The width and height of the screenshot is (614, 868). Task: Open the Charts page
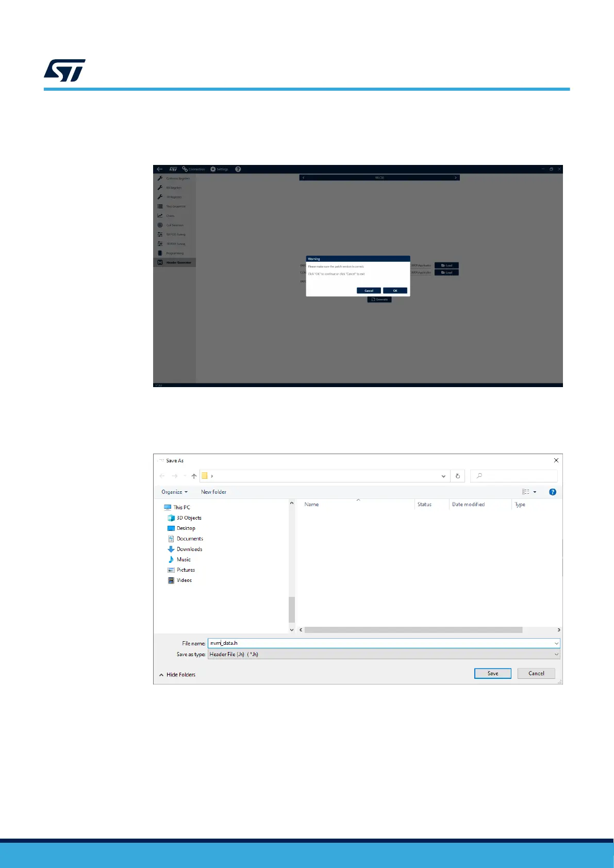point(175,216)
